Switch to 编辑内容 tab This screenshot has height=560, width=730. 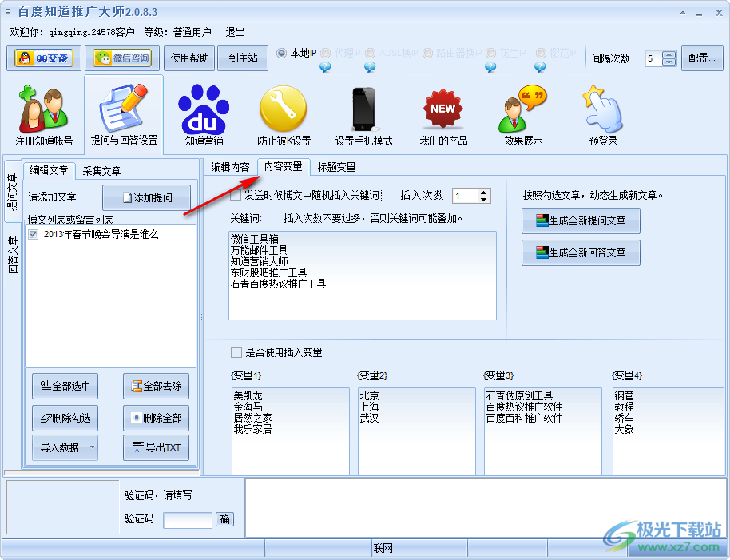tap(231, 167)
